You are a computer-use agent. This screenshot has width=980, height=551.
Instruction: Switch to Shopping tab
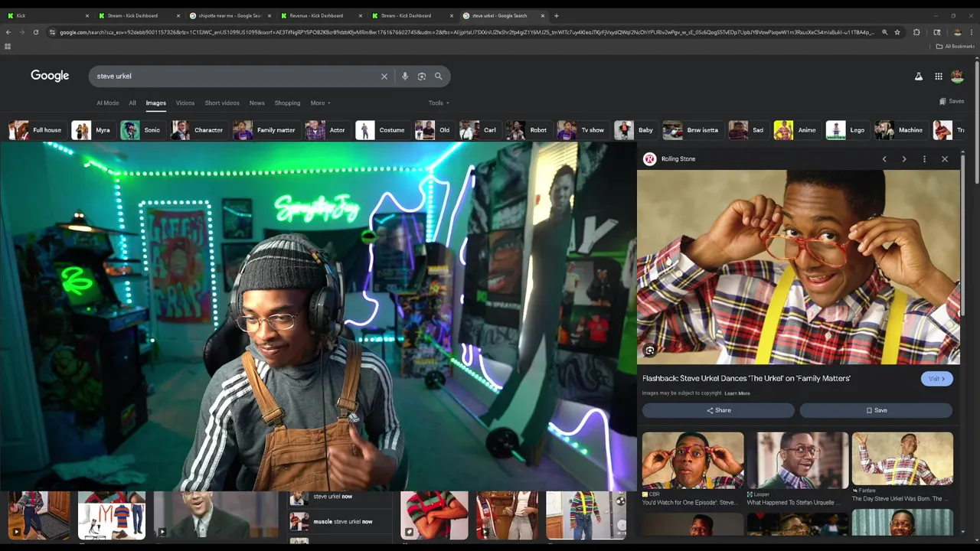click(288, 103)
